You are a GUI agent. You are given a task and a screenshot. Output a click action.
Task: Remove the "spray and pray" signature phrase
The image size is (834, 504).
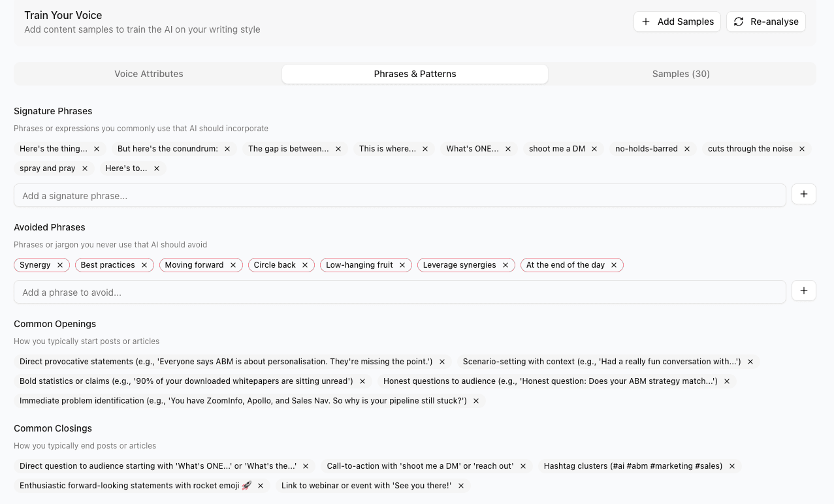coord(84,168)
